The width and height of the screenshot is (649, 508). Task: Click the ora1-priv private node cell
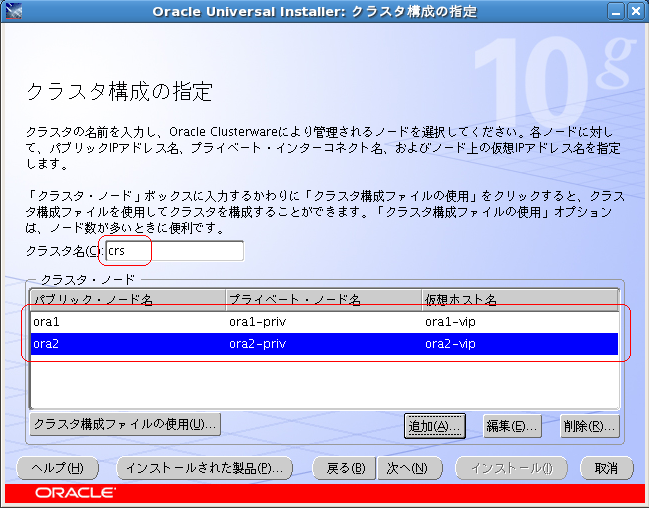coord(323,323)
